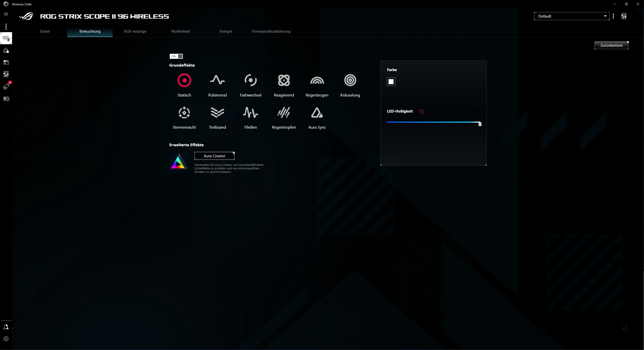The image size is (644, 350).
Task: Open the three-dot profile options menu
Action: [613, 16]
